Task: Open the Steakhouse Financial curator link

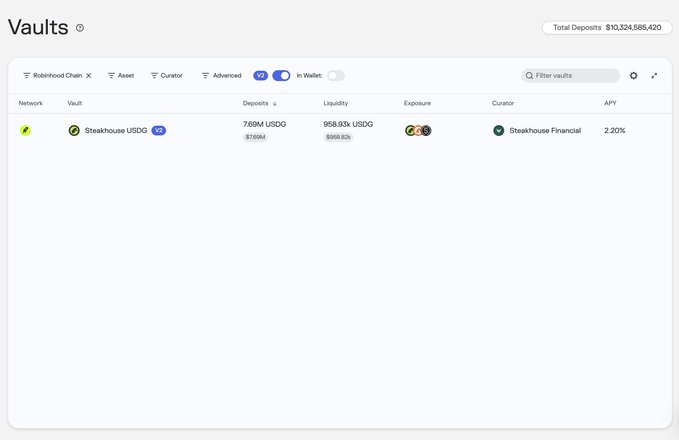Action: pyautogui.click(x=545, y=130)
